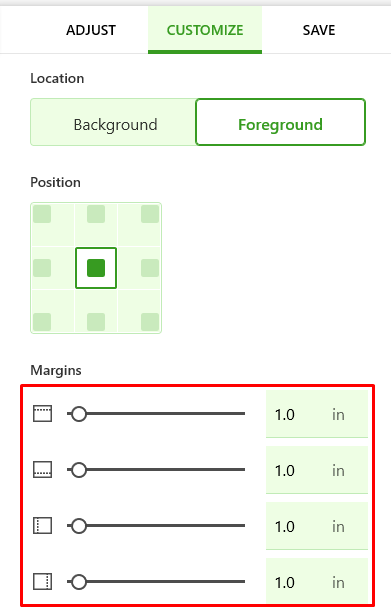Click the left margin value field
The image size is (391, 613).
317,526
